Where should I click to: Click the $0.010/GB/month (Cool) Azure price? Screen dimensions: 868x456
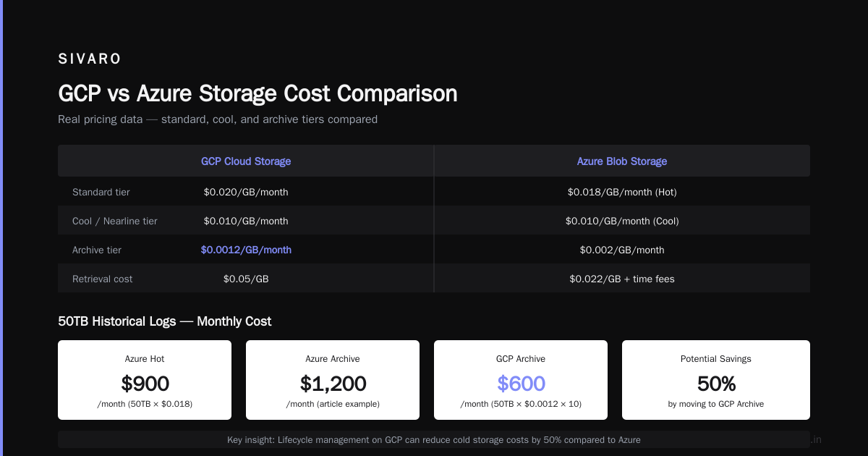(622, 221)
